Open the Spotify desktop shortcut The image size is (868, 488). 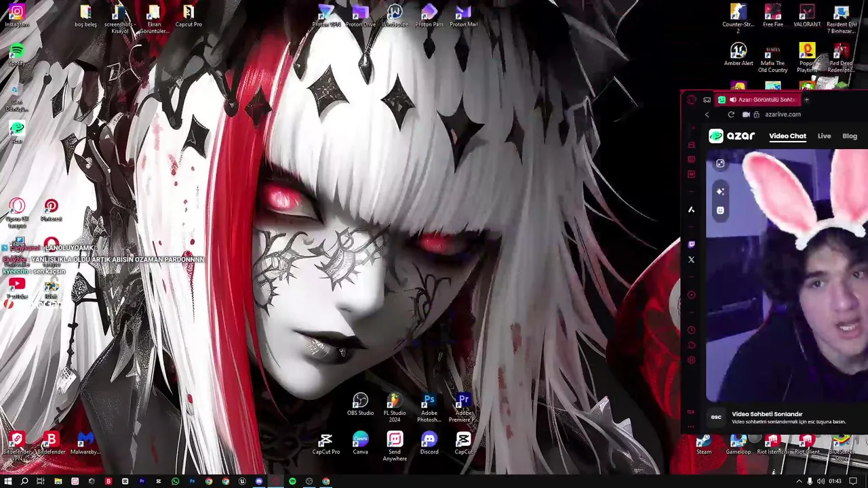coord(17,54)
